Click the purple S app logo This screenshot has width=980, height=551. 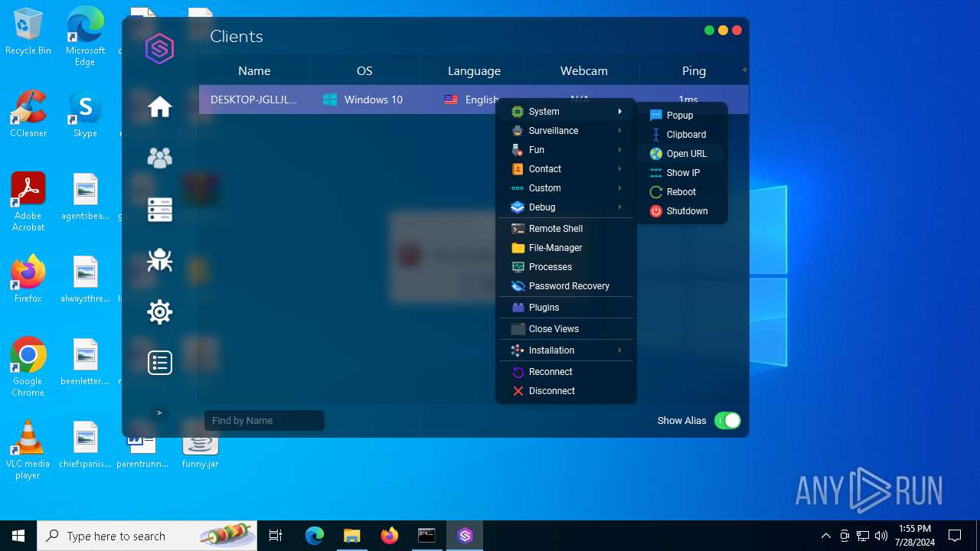click(160, 49)
